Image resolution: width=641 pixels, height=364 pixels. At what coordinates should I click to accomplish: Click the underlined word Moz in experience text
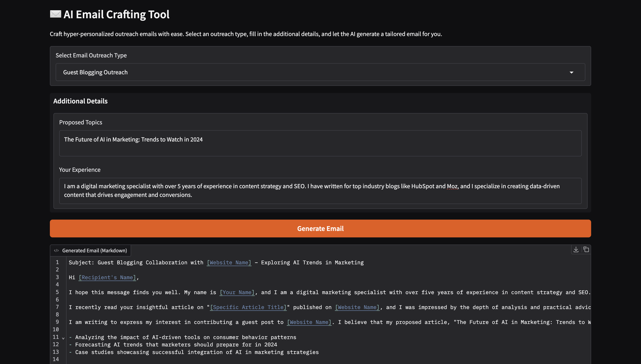(x=452, y=186)
